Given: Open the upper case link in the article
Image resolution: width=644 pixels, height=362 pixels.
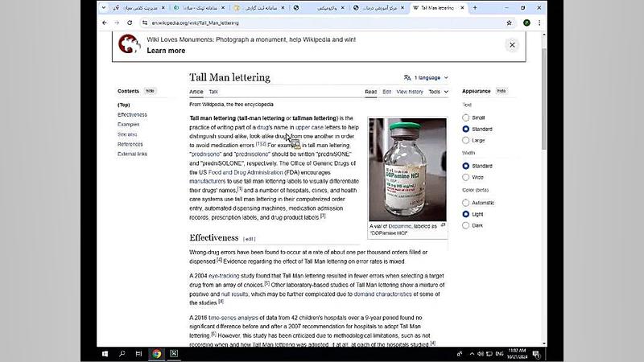Looking at the screenshot, I should 309,127.
